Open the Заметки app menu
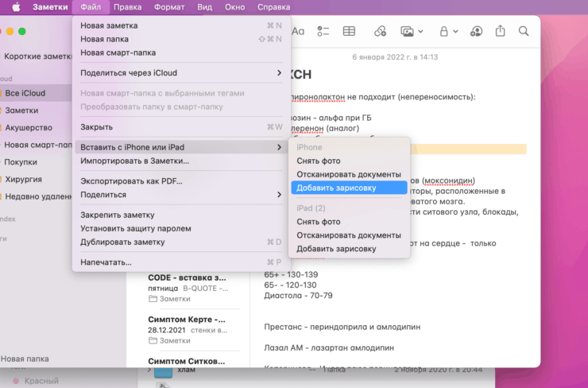Image resolution: width=588 pixels, height=388 pixels. [50, 7]
